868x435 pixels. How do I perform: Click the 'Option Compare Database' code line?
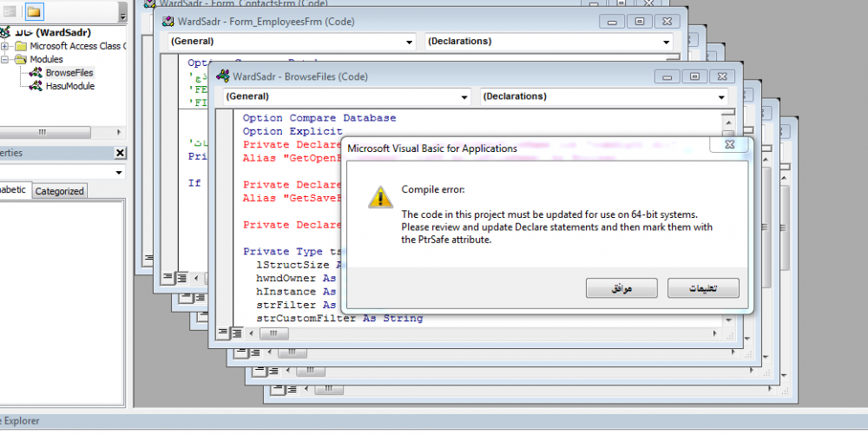pyautogui.click(x=319, y=118)
